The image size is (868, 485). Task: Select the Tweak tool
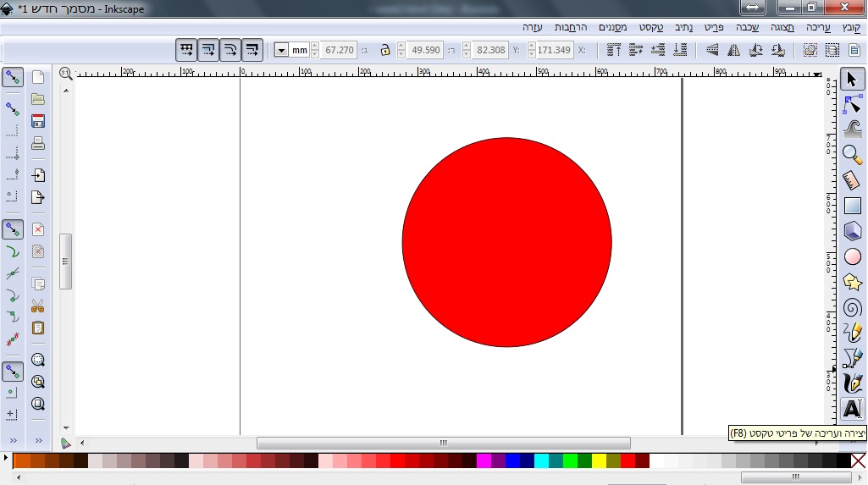click(852, 129)
